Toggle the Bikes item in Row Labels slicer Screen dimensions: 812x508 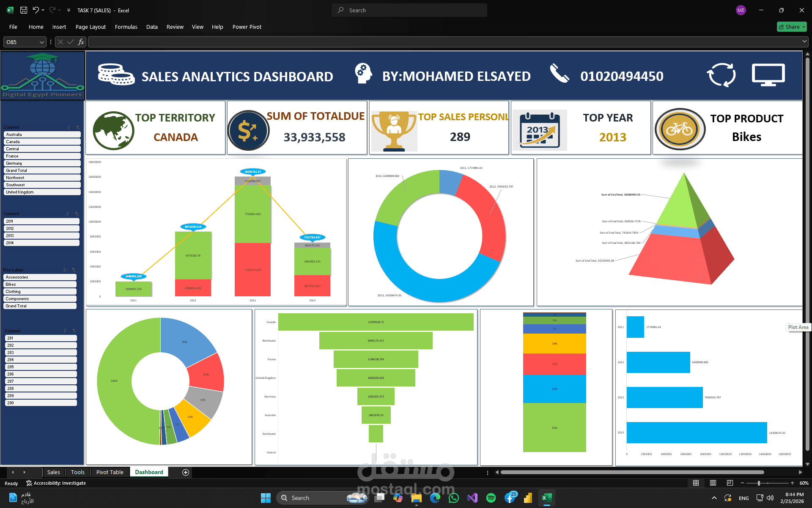click(x=40, y=284)
